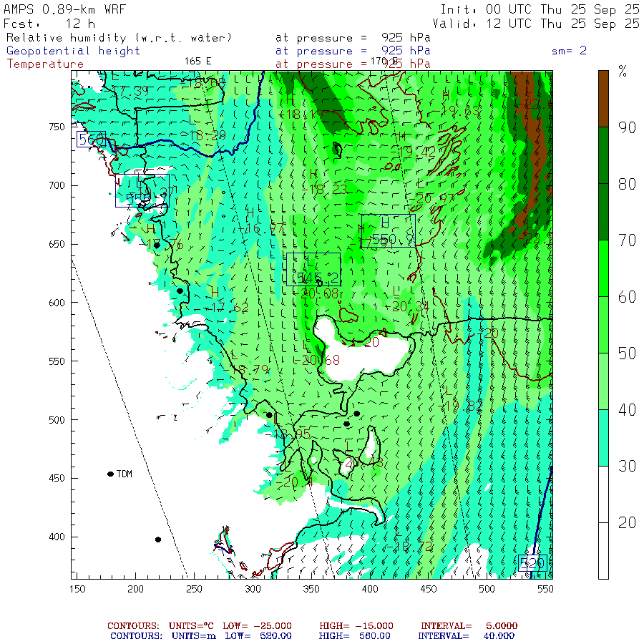Click the -16.97 temperature high label

[x=261, y=228]
